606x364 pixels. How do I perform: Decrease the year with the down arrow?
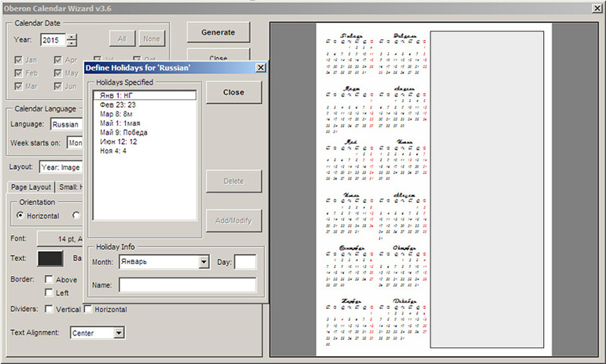point(72,42)
